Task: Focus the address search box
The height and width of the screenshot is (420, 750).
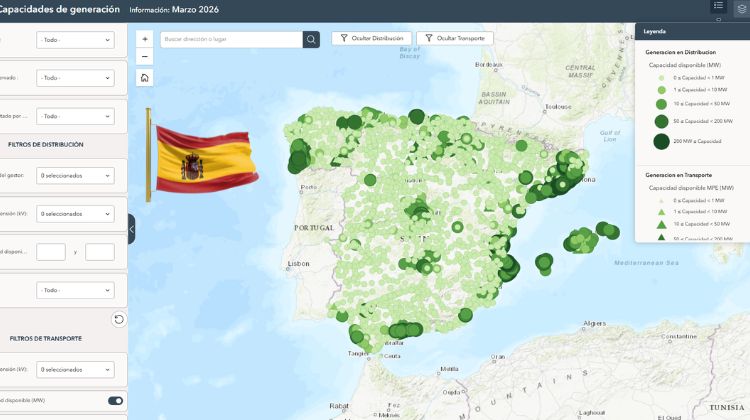Action: coord(230,39)
